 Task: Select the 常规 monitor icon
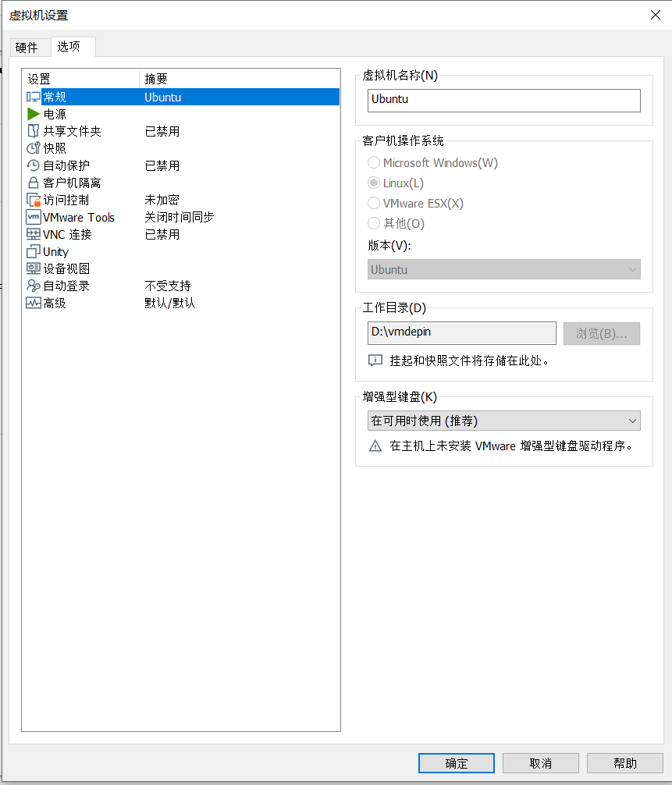pos(33,97)
